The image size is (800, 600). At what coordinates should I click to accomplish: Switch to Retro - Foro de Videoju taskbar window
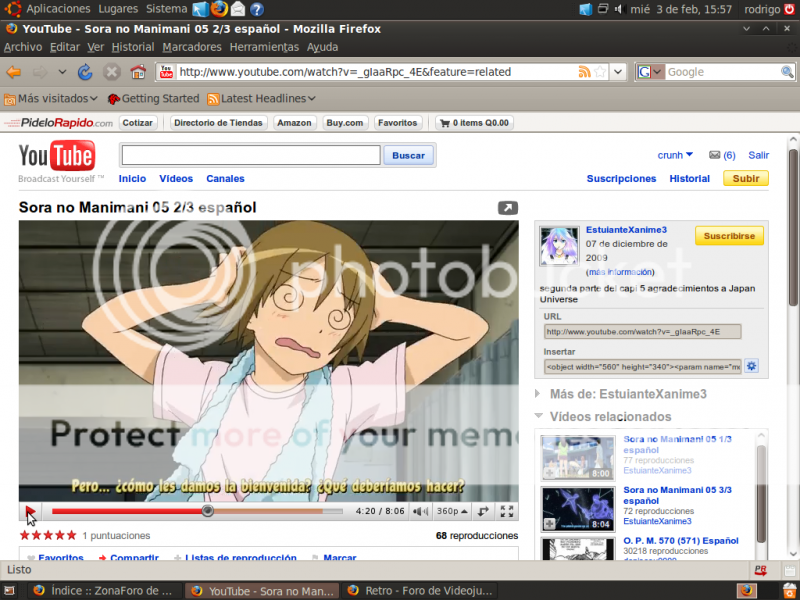pyautogui.click(x=421, y=591)
